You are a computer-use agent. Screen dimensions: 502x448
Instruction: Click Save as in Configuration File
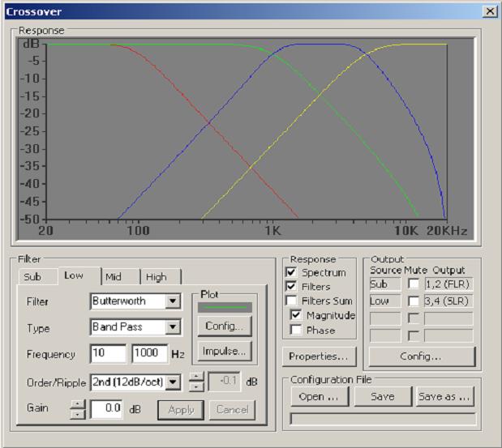pos(444,397)
